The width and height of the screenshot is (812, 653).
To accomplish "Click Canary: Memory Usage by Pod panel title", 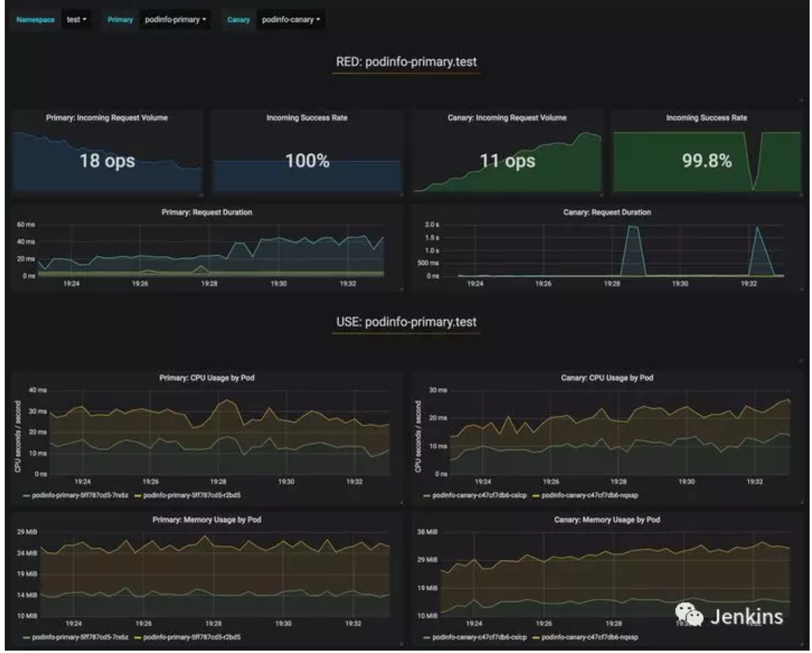I will (607, 520).
